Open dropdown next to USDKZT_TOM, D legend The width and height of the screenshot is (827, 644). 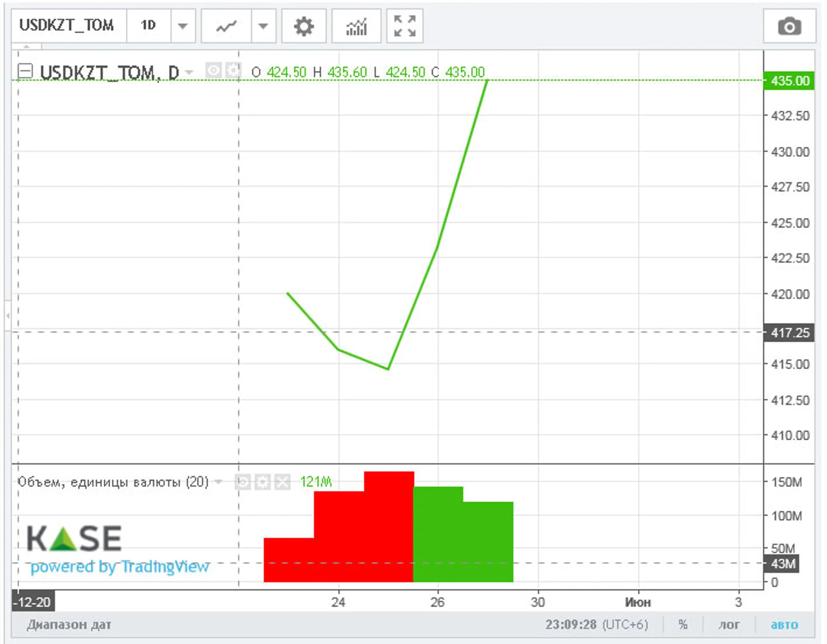click(189, 72)
